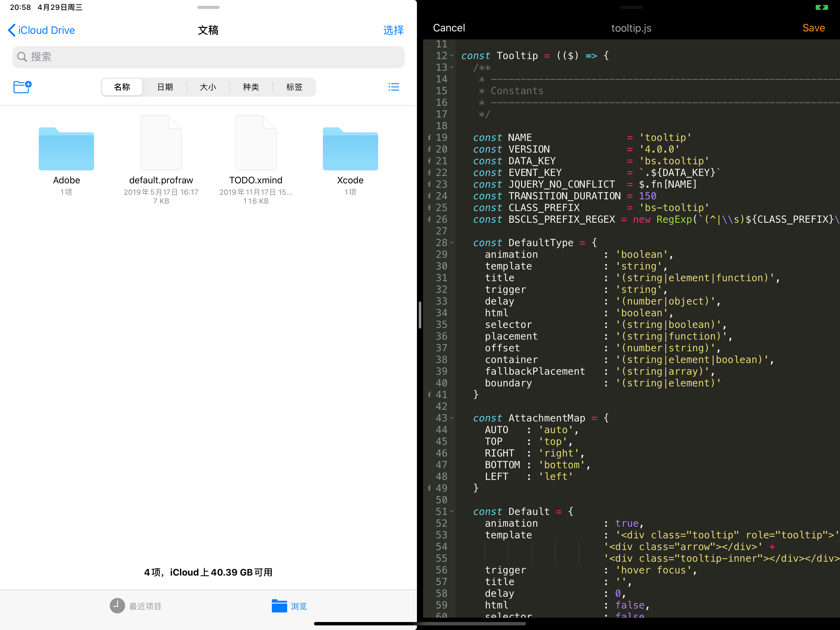Sort files by 种类
The height and width of the screenshot is (630, 840).
pyautogui.click(x=251, y=87)
